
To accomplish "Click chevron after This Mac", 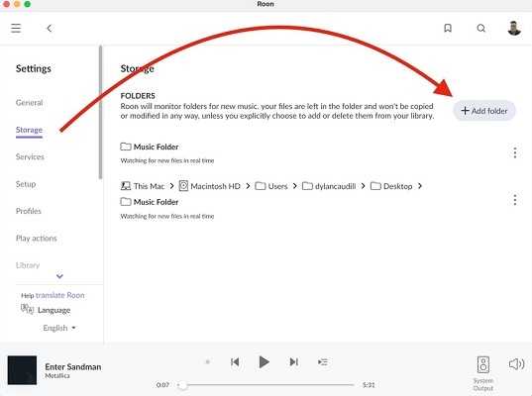I will pyautogui.click(x=171, y=186).
